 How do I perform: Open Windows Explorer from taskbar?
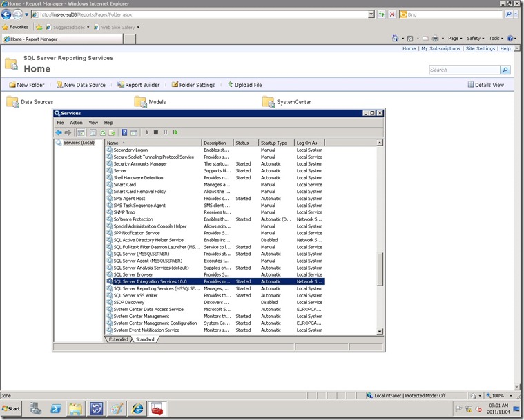[76, 409]
